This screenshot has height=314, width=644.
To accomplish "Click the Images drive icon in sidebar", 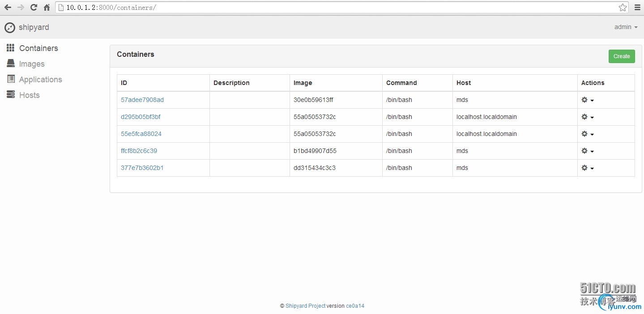I will pyautogui.click(x=10, y=64).
